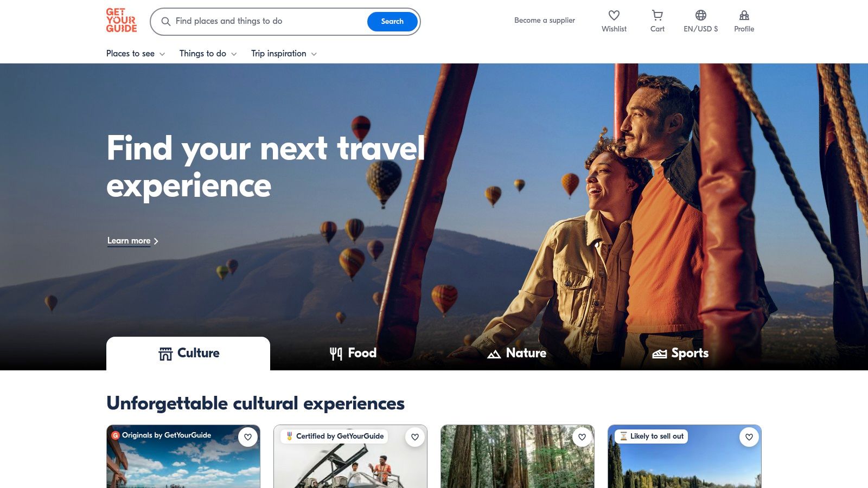Expand the Things to do dropdown
The image size is (868, 488).
click(208, 54)
